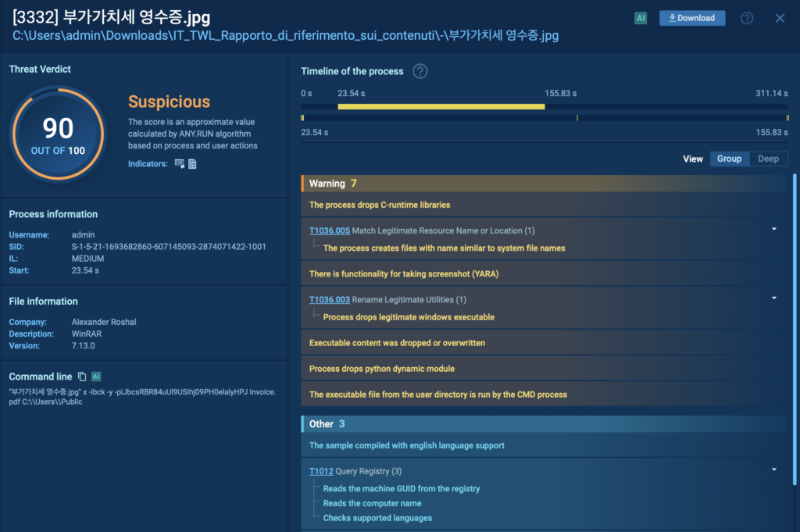The height and width of the screenshot is (532, 800).
Task: Expand the T1036.005 Match Legitimate Resource warning
Action: [773, 228]
